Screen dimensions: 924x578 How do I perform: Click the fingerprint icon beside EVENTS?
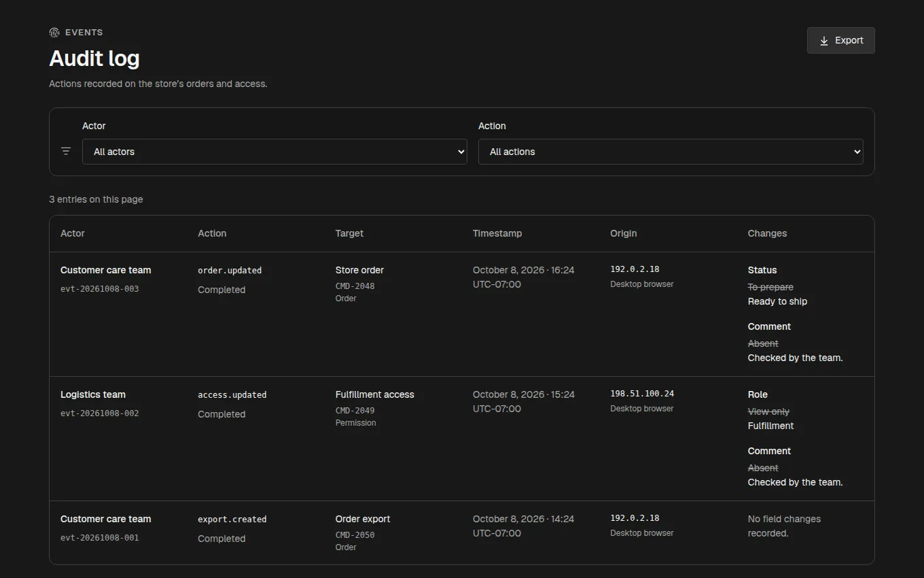pyautogui.click(x=54, y=33)
